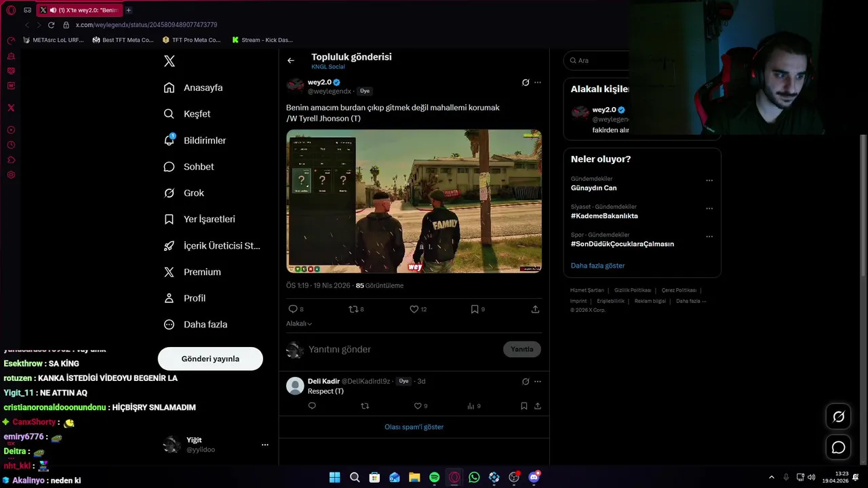Open more options on wey2.0 post
This screenshot has height=488, width=868.
pyautogui.click(x=538, y=83)
